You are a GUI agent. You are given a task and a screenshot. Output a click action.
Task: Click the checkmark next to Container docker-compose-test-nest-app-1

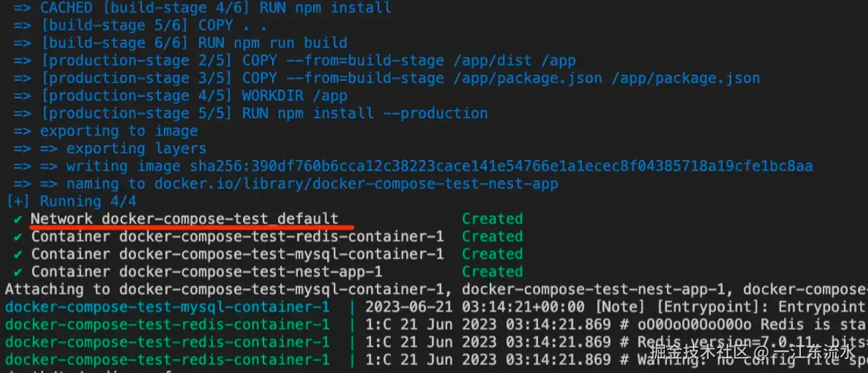[17, 271]
